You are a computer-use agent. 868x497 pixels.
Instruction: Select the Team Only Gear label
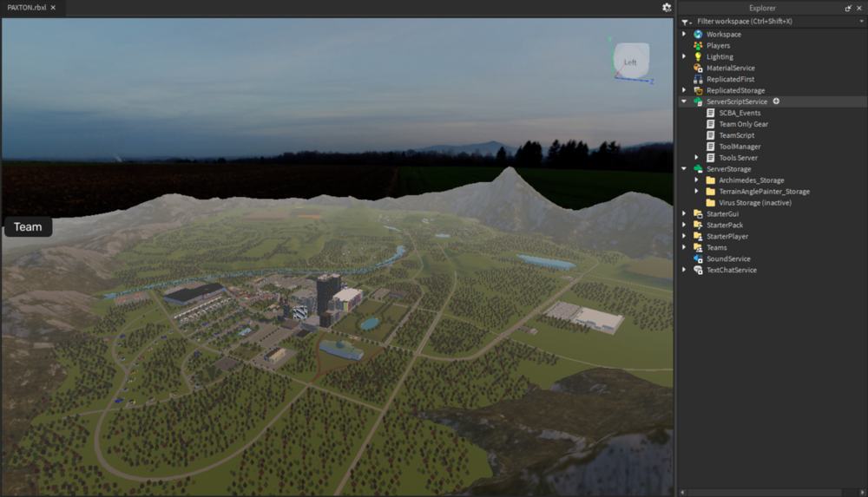tap(744, 124)
